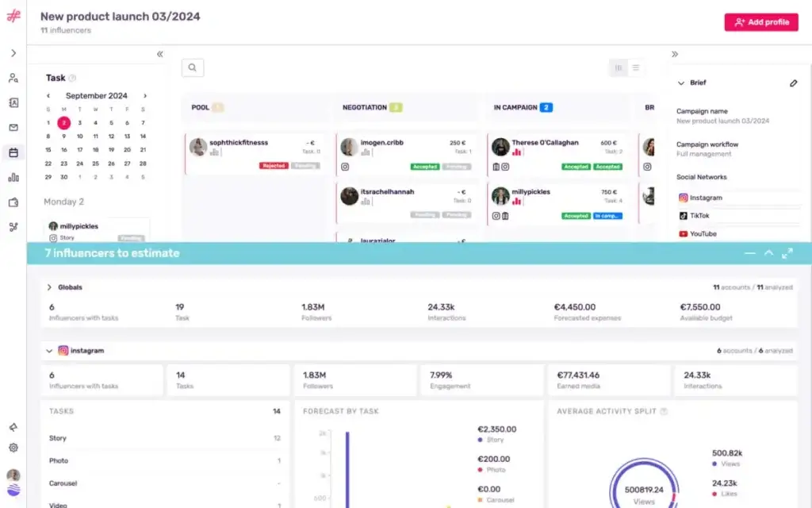Select September 2 in the mini calendar

pyautogui.click(x=64, y=124)
